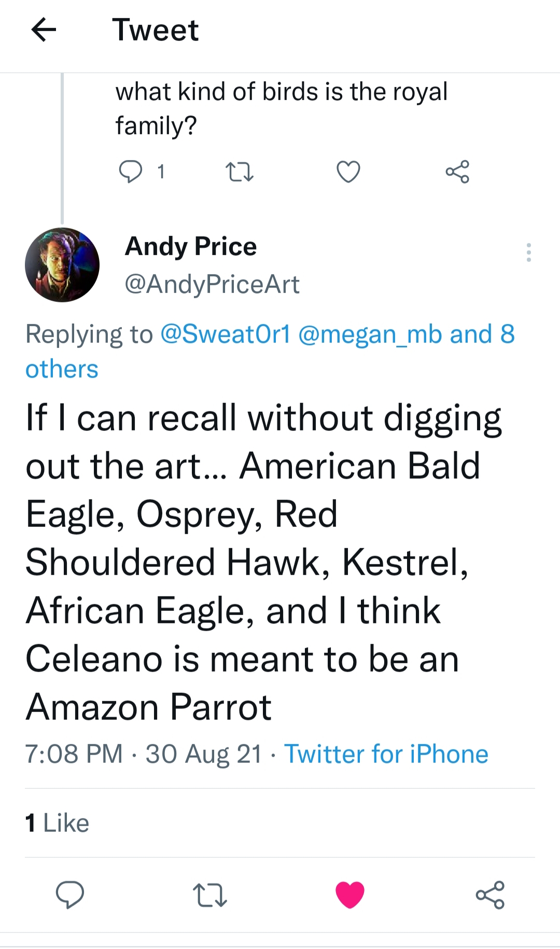This screenshot has height=949, width=560.
Task: Share the parent tweet
Action: 457,172
